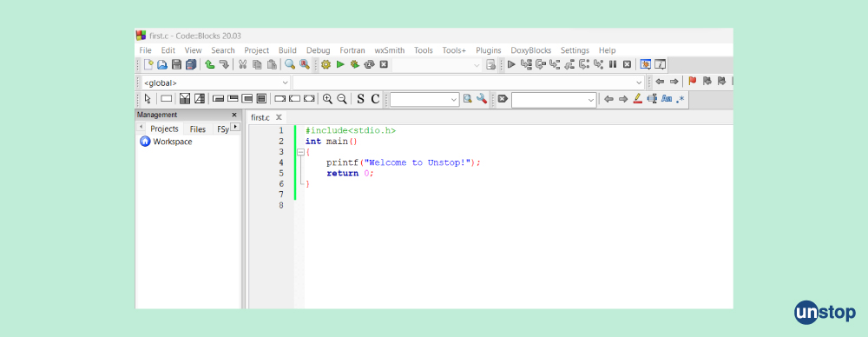
Task: Switch to the Files tab
Action: (198, 129)
